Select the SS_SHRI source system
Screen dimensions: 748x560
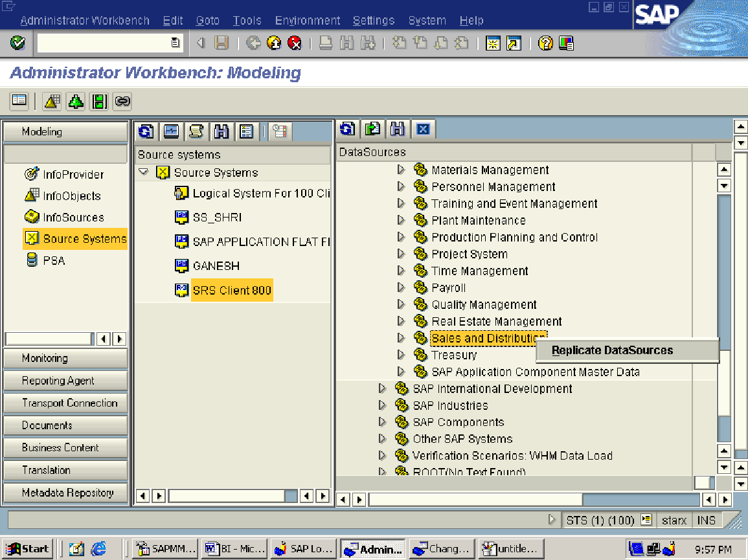coord(217,218)
